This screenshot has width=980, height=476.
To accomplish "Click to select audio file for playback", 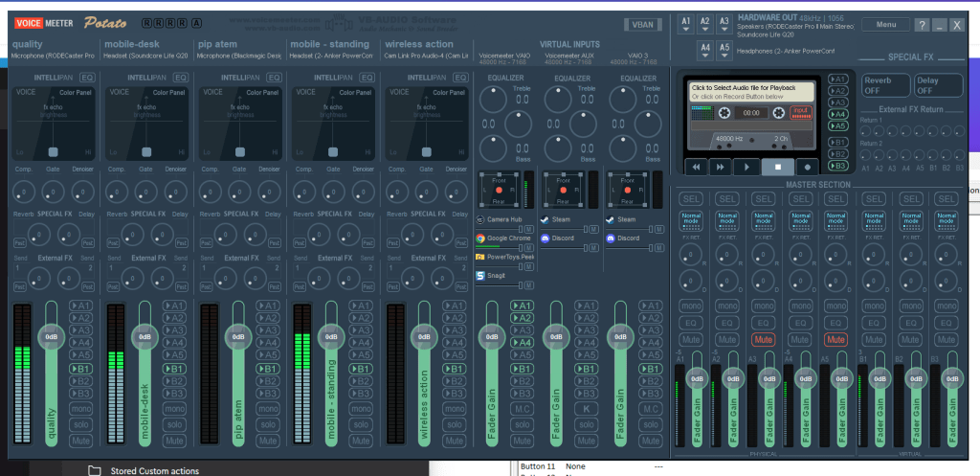I will pos(752,92).
